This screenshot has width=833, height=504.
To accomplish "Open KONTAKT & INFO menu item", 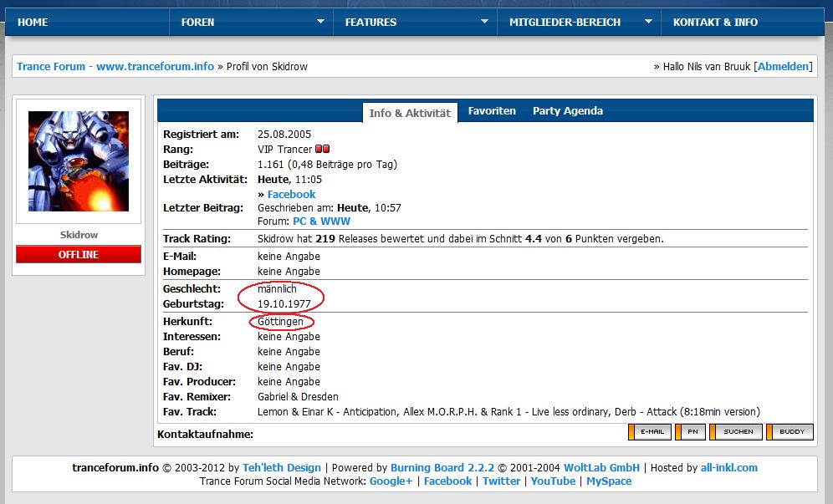I will pyautogui.click(x=715, y=23).
